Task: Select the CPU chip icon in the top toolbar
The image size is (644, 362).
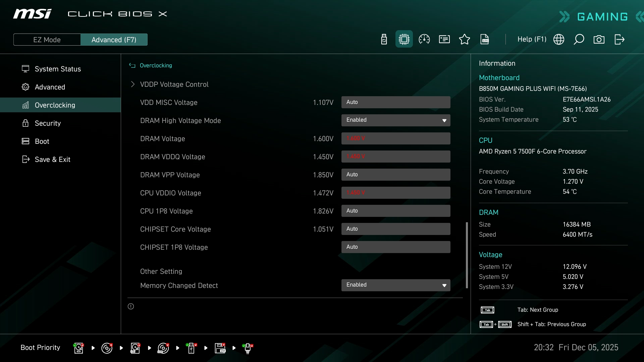Action: 404,39
